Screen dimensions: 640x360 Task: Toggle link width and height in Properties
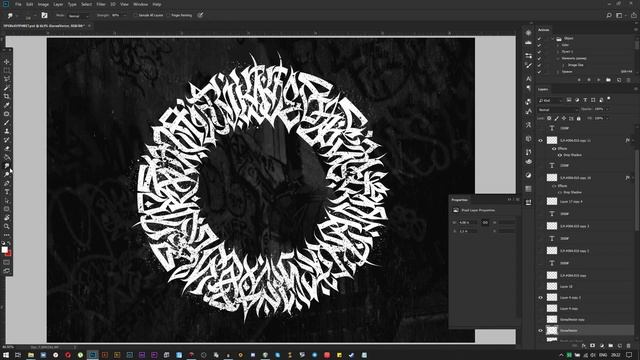[485, 222]
